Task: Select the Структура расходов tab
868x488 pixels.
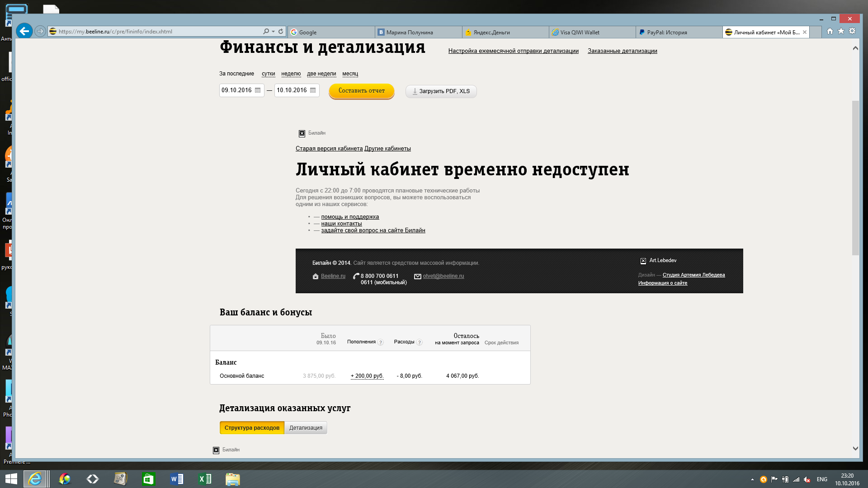Action: (x=252, y=428)
